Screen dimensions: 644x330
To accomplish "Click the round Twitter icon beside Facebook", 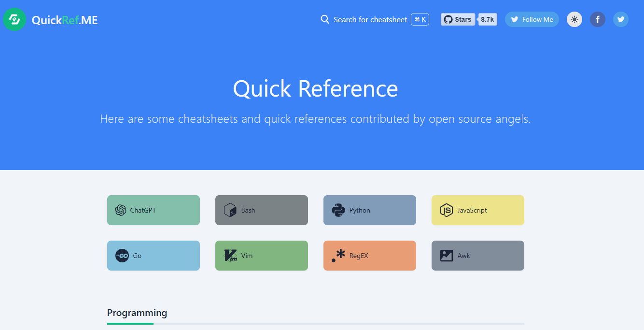I will (x=621, y=19).
